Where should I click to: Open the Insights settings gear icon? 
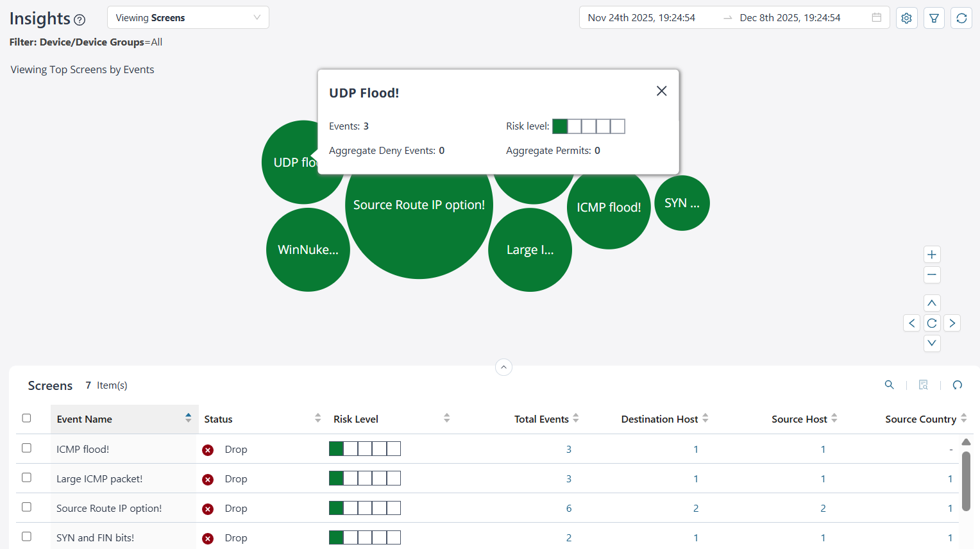(906, 18)
